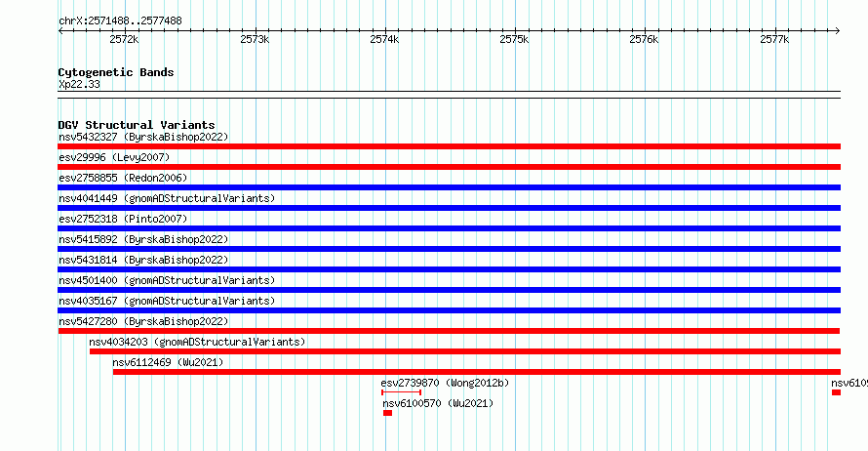Click the chrX:2571488..2577488 coordinate label

tap(120, 21)
